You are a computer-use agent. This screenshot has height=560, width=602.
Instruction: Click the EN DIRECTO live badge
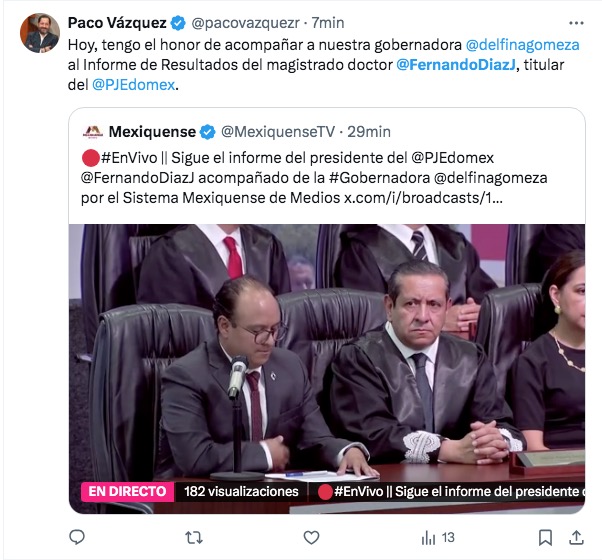coord(127,492)
